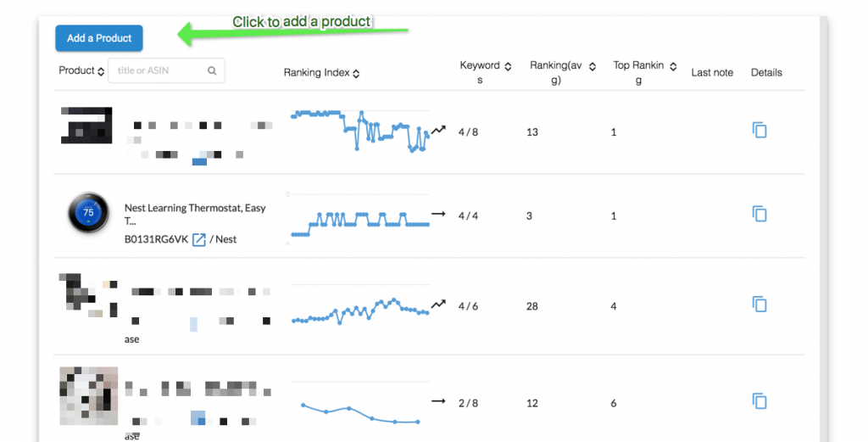The image size is (868, 442).
Task: Open details icon for third product row
Action: click(759, 304)
